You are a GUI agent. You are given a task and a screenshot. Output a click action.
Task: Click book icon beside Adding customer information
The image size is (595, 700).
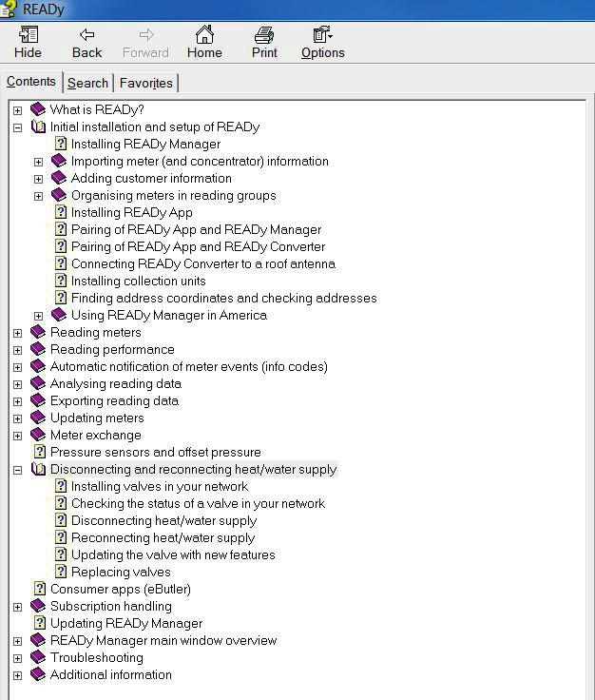(x=59, y=178)
